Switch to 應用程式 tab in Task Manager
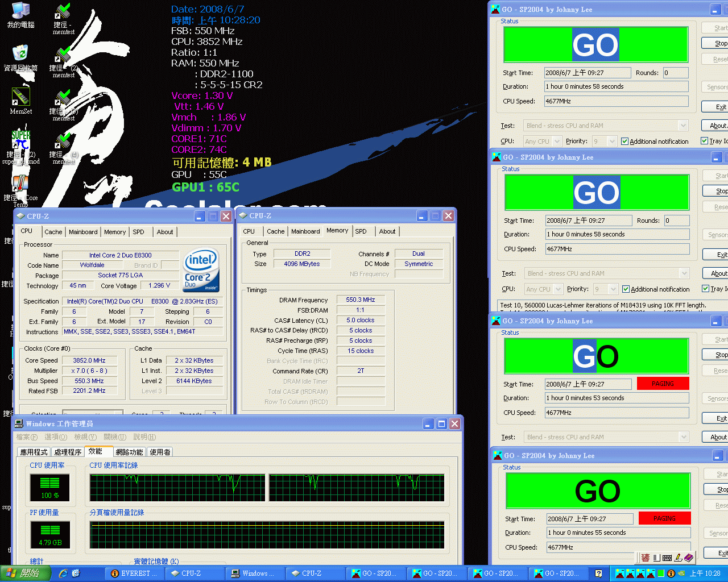728x582 pixels. pyautogui.click(x=34, y=452)
